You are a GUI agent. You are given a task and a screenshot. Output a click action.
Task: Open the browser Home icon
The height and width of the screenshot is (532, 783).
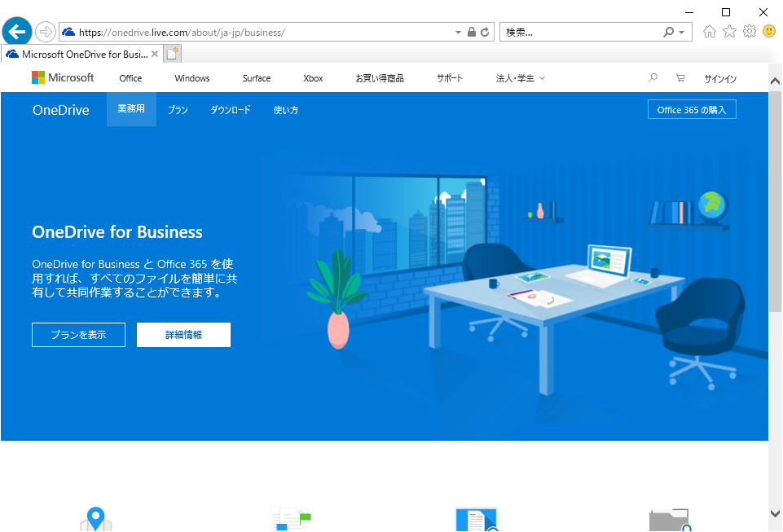[x=709, y=32]
